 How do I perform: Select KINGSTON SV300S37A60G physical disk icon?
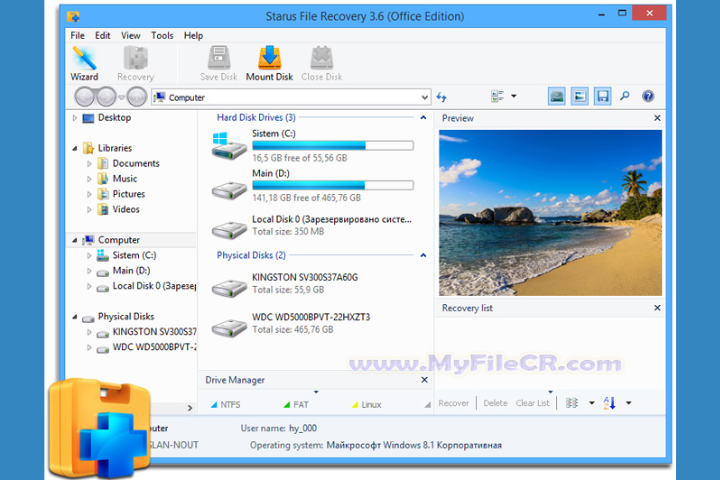pyautogui.click(x=229, y=288)
